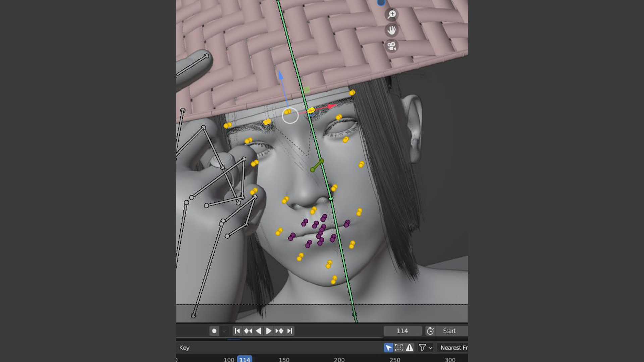Expand the filters funnel dropdown
This screenshot has height=362, width=644.
(x=425, y=348)
